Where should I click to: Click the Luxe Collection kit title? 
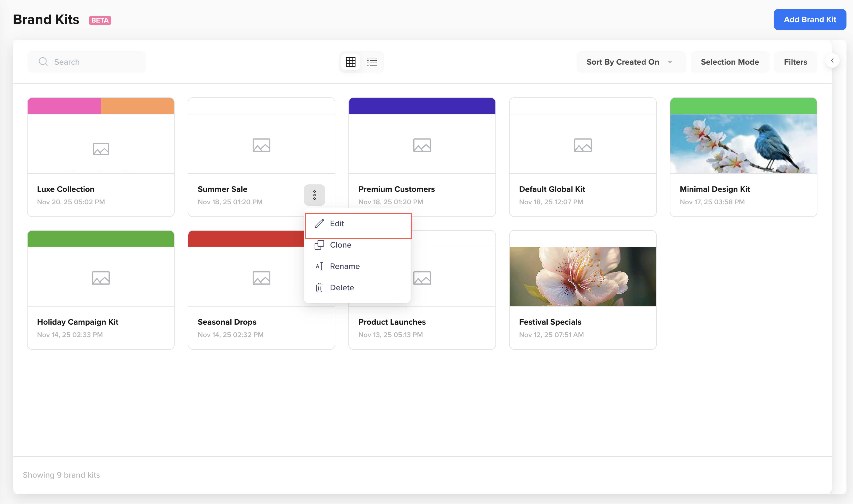point(66,189)
